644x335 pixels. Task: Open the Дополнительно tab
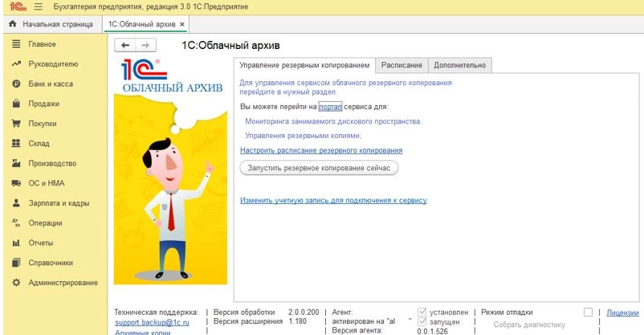[459, 65]
